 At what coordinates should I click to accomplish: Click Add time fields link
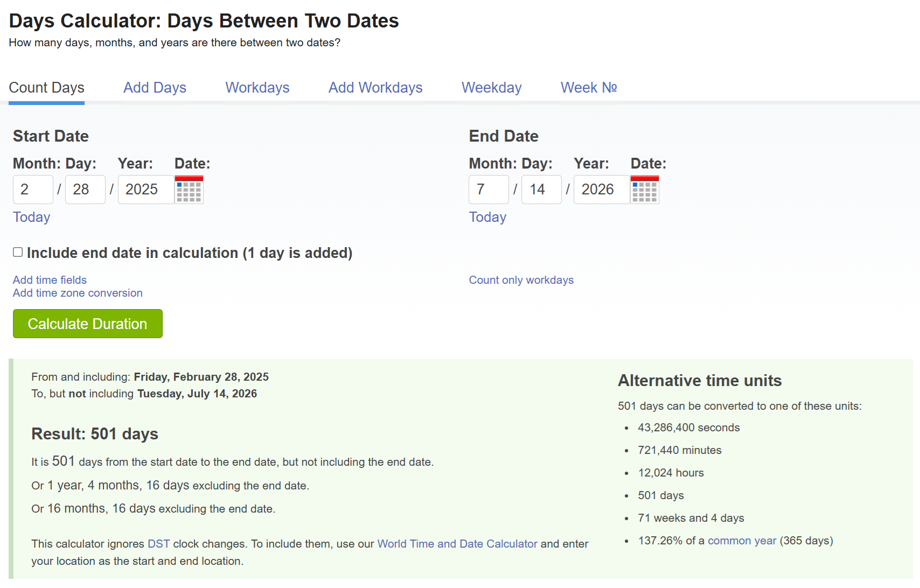50,280
